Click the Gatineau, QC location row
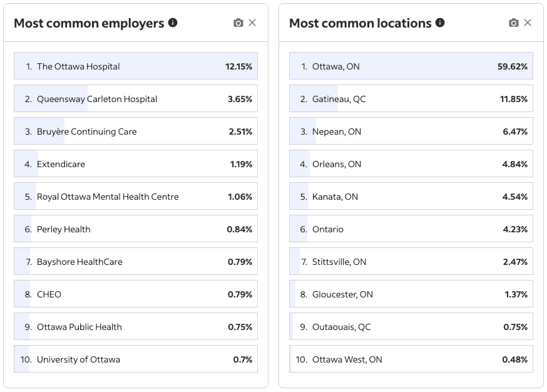The width and height of the screenshot is (547, 392). coord(411,99)
